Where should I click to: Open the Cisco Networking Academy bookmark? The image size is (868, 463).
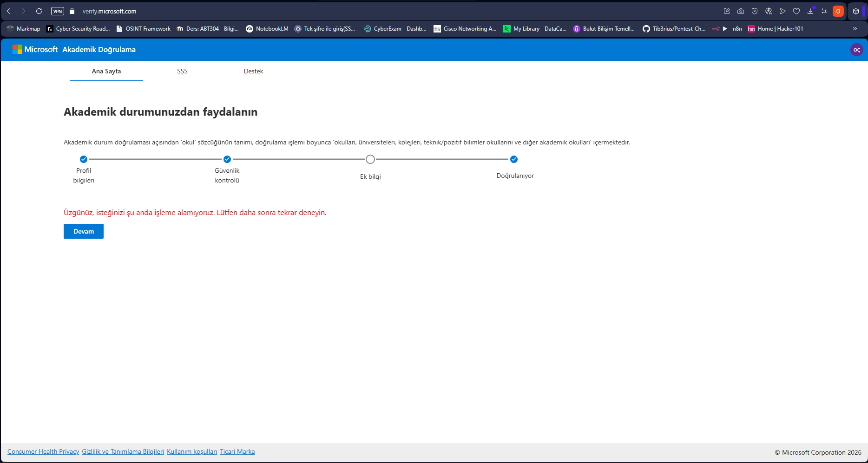coord(465,29)
